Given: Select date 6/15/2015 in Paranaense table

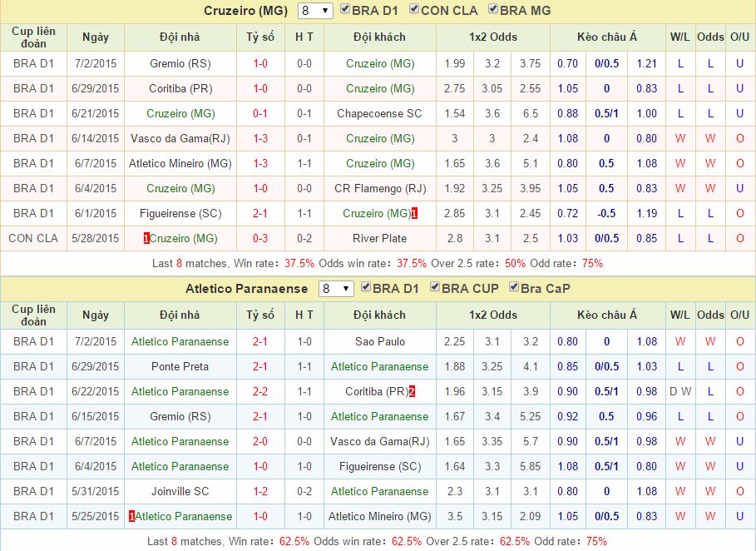Looking at the screenshot, I should tap(96, 416).
